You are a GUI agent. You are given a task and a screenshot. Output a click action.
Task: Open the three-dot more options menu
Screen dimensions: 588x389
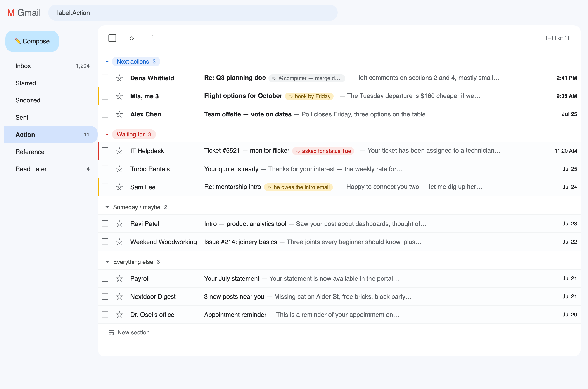coord(152,38)
